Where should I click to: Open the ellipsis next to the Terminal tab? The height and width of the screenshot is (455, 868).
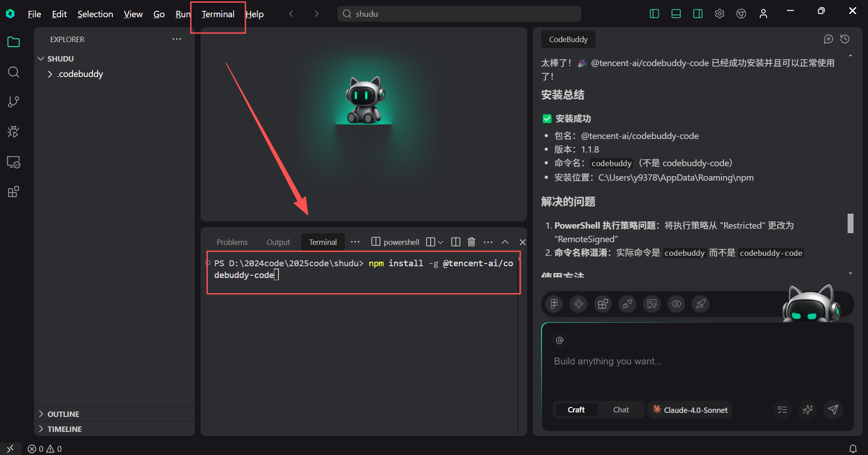pos(355,242)
